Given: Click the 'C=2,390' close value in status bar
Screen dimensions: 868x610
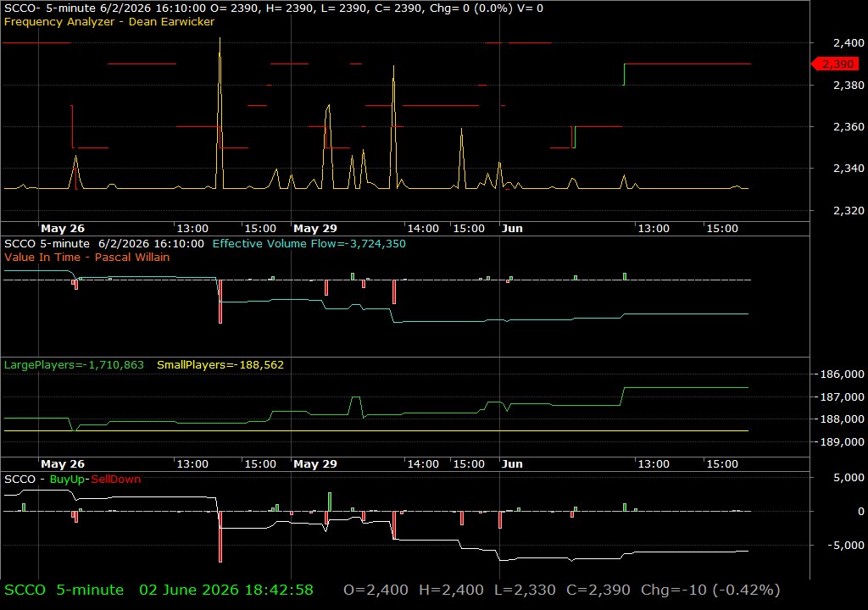Looking at the screenshot, I should 598,590.
